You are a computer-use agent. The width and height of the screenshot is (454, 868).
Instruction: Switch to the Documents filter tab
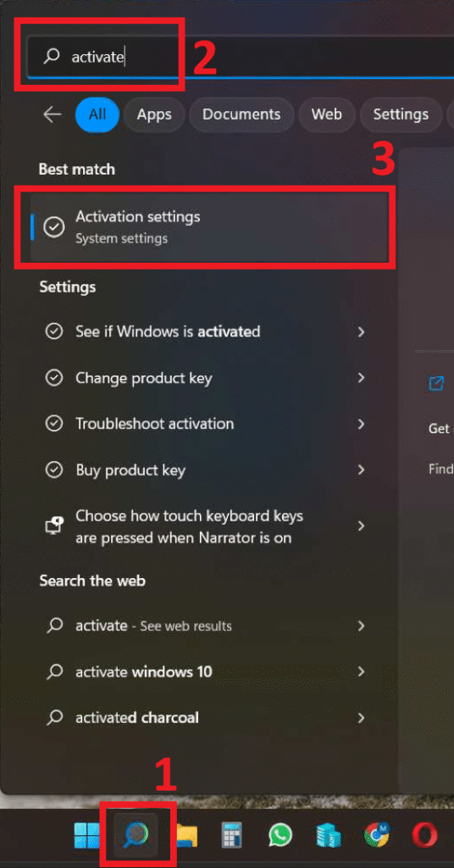click(241, 114)
